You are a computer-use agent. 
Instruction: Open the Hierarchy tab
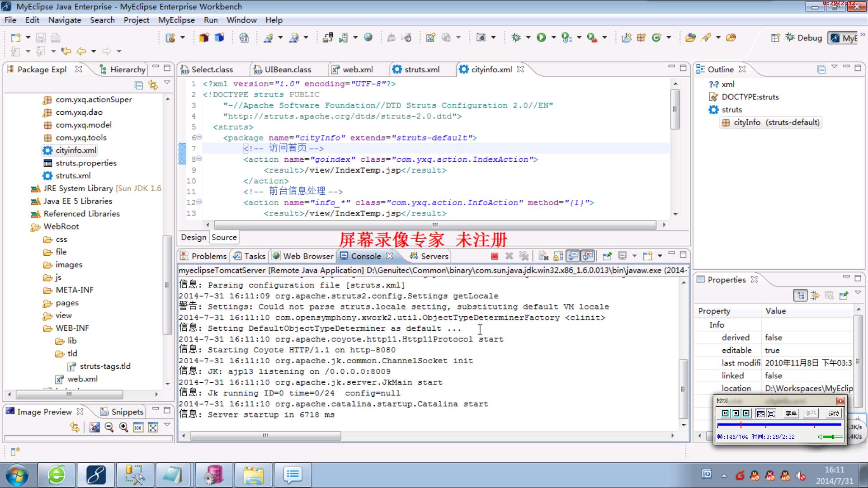(x=122, y=70)
